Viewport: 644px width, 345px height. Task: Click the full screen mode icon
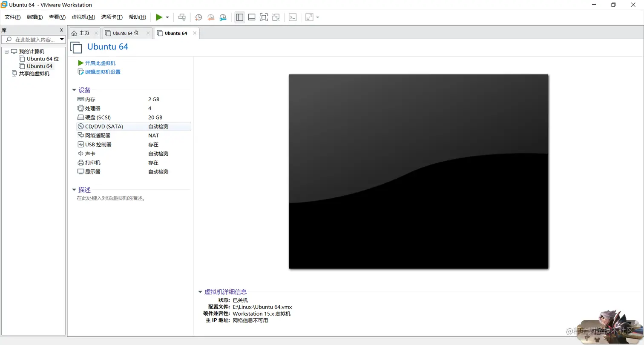pyautogui.click(x=264, y=17)
